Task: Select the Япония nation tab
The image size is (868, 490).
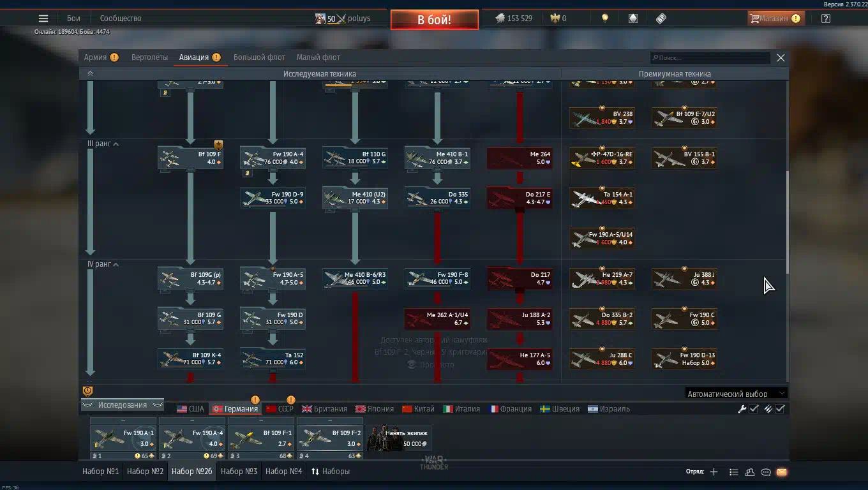Action: [x=375, y=409]
